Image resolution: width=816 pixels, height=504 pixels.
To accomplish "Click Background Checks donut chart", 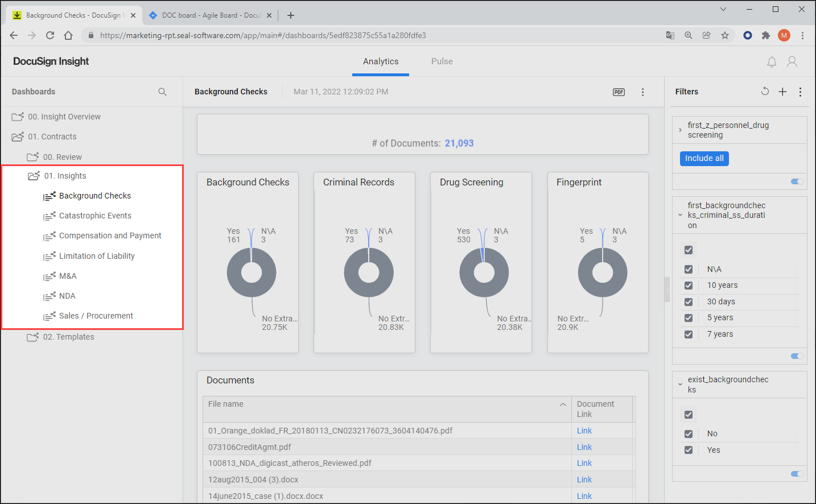I will pyautogui.click(x=252, y=273).
